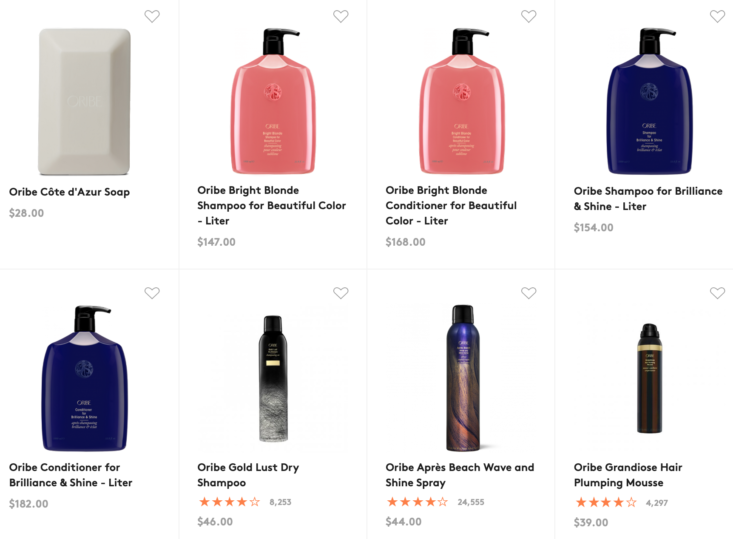View the white Côte d'Azur soap image

point(84,102)
